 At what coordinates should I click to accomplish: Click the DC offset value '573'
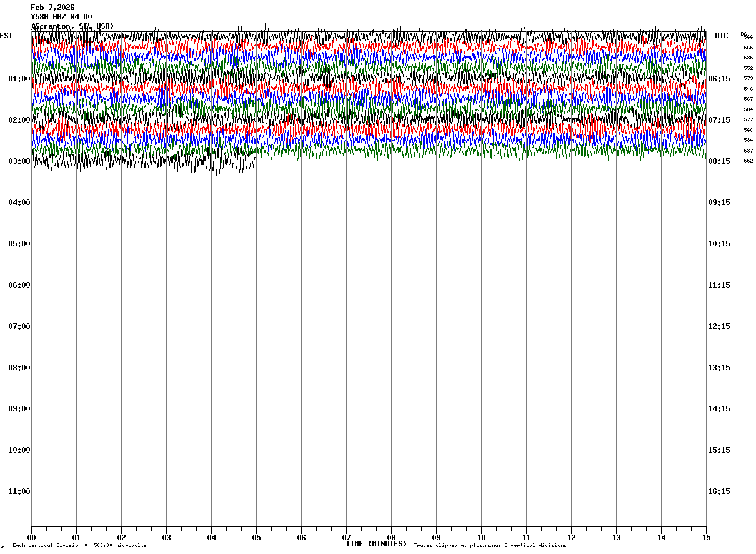(749, 78)
